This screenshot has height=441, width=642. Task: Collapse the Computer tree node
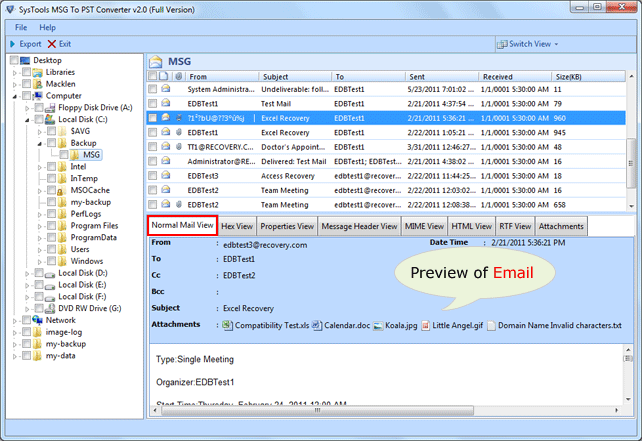click(x=15, y=97)
